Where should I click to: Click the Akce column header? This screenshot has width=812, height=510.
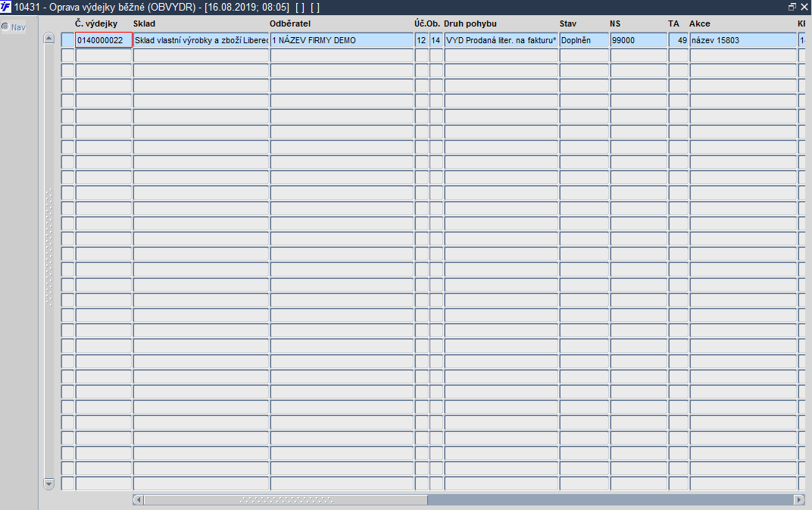[x=700, y=23]
